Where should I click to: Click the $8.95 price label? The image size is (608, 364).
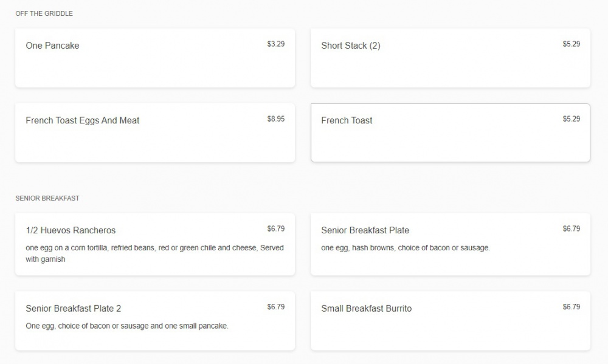click(x=275, y=118)
